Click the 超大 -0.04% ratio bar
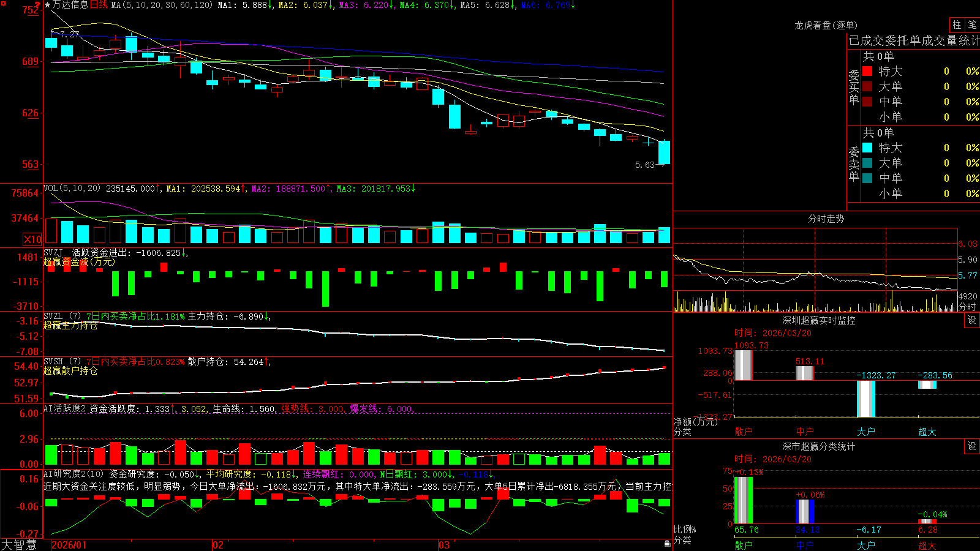Screen dimensions: 980x551 pos(927,522)
